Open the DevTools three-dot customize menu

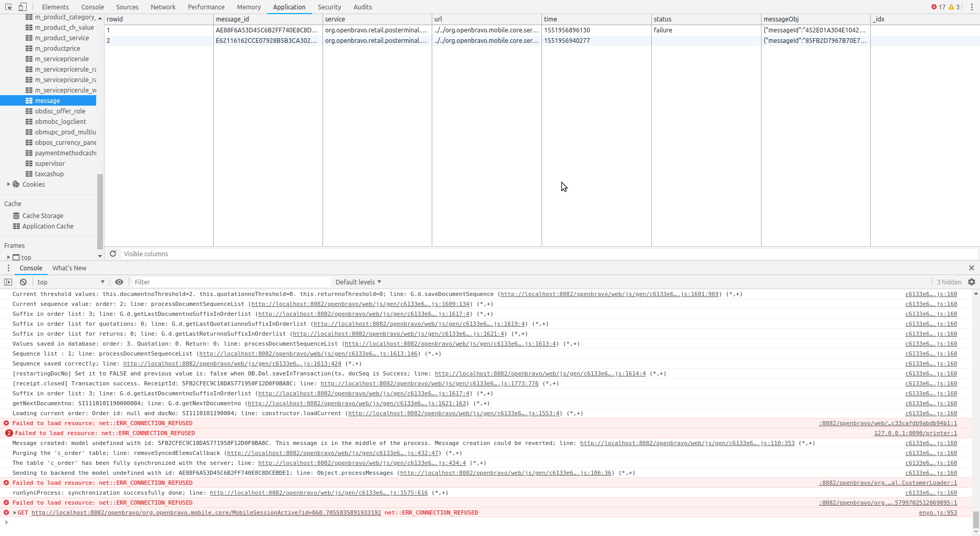[x=972, y=7]
